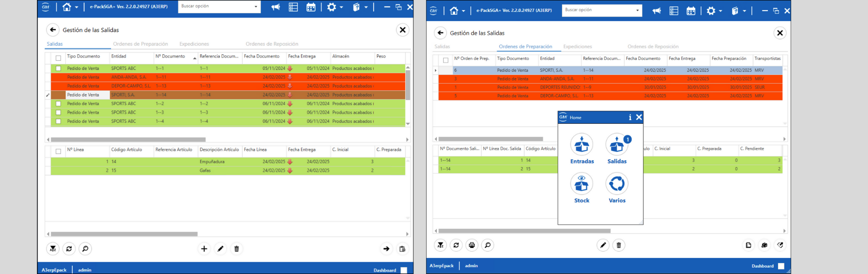Tick checkbox for document 1--3 row
Image resolution: width=868 pixels, height=274 pixels.
tap(58, 112)
